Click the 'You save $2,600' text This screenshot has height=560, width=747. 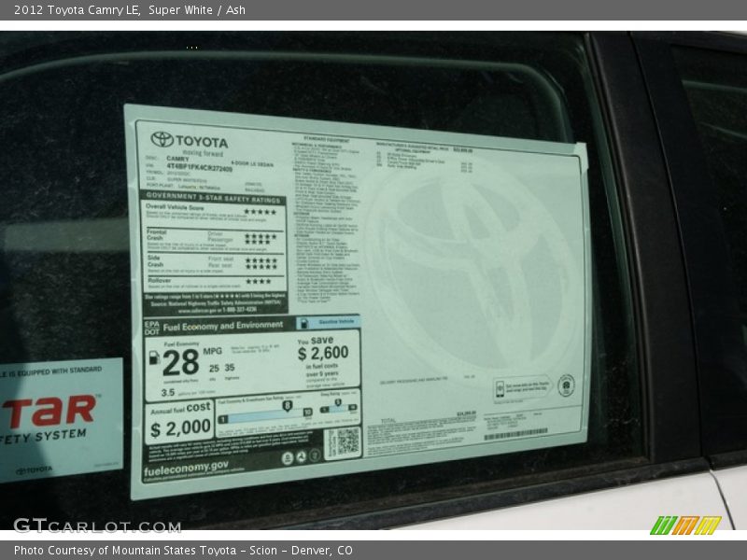pyautogui.click(x=322, y=348)
